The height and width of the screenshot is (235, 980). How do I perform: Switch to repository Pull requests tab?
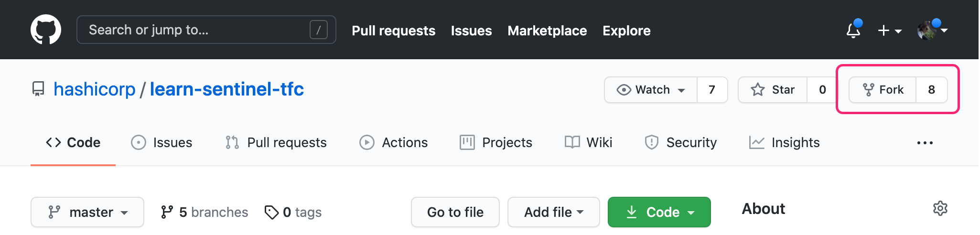click(276, 142)
